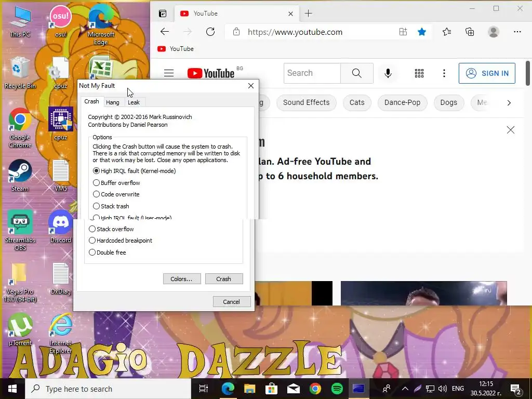
Task: Open Microsoft Edge desktop shortcut
Action: click(101, 24)
